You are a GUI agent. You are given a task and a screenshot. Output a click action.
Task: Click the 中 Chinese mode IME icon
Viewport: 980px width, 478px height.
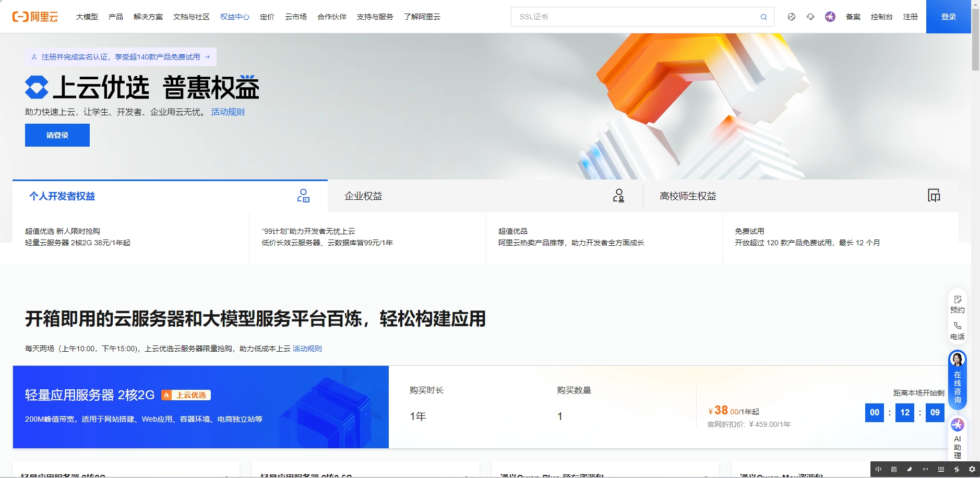[878, 469]
